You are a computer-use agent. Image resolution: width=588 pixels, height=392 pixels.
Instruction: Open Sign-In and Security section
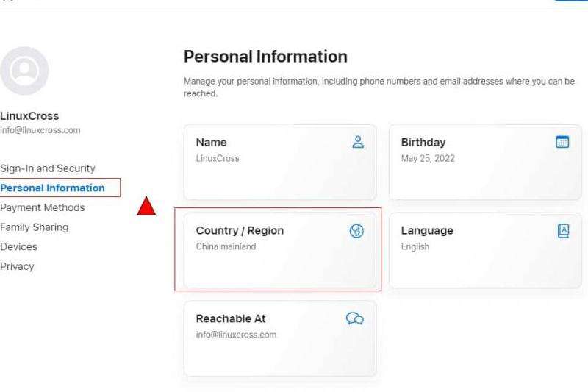pos(48,168)
